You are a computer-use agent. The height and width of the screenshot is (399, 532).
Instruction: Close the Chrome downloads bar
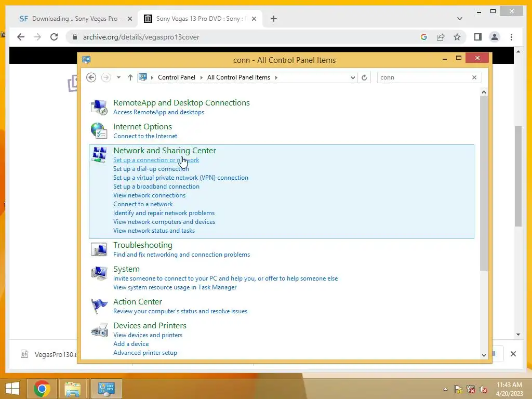(513, 354)
